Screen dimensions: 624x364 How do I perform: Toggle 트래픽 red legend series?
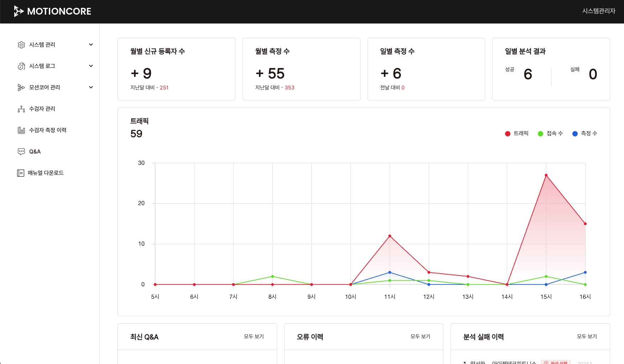click(x=517, y=134)
